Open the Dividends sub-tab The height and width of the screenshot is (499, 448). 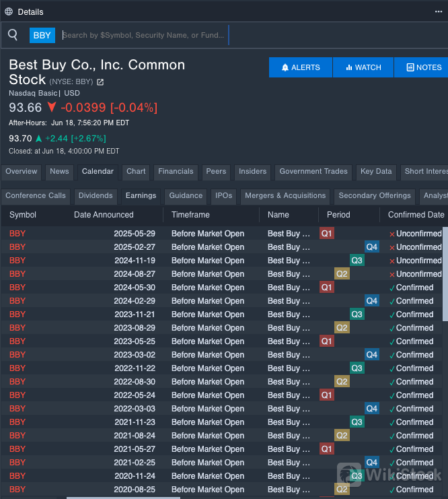tap(96, 196)
